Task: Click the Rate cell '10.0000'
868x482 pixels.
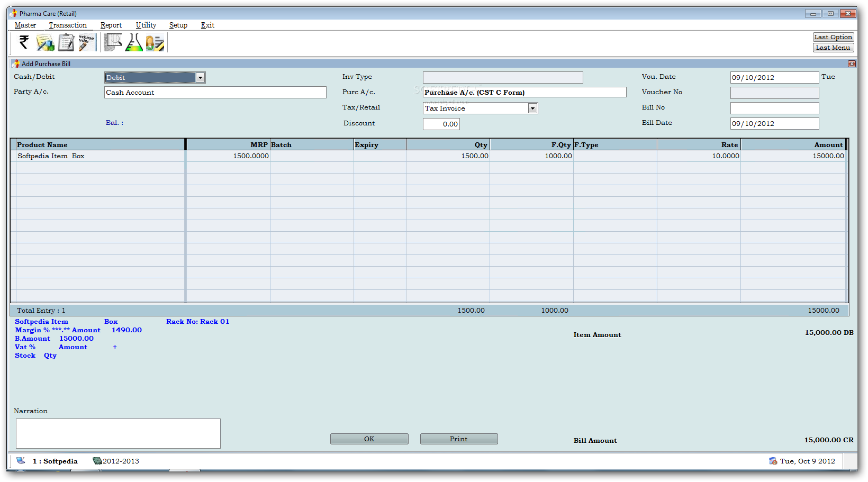Action: [699, 156]
